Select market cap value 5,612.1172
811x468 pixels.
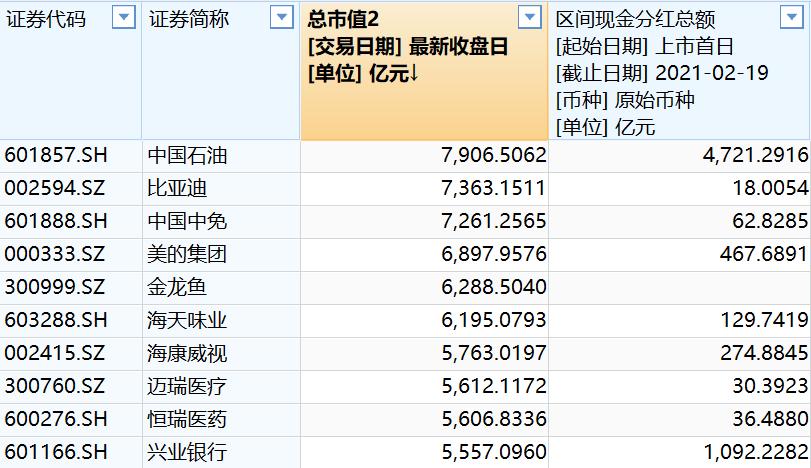(x=493, y=386)
